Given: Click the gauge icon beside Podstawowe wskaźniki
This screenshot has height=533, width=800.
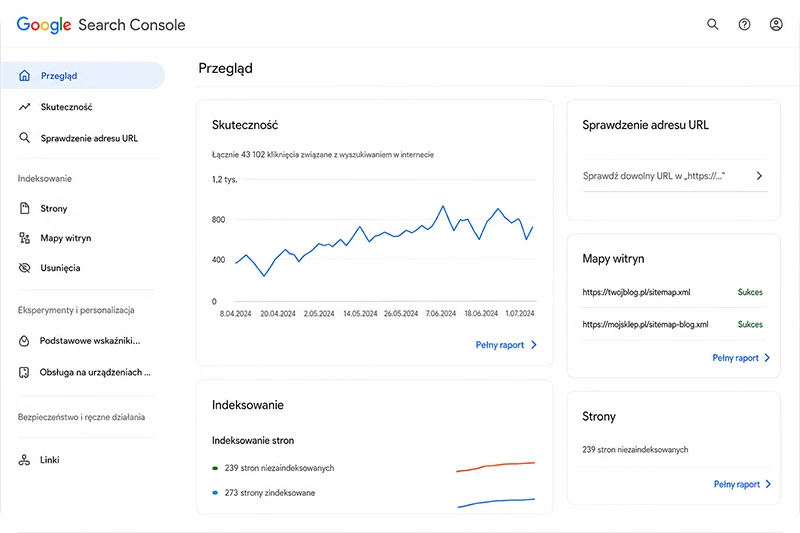Looking at the screenshot, I should click(24, 341).
